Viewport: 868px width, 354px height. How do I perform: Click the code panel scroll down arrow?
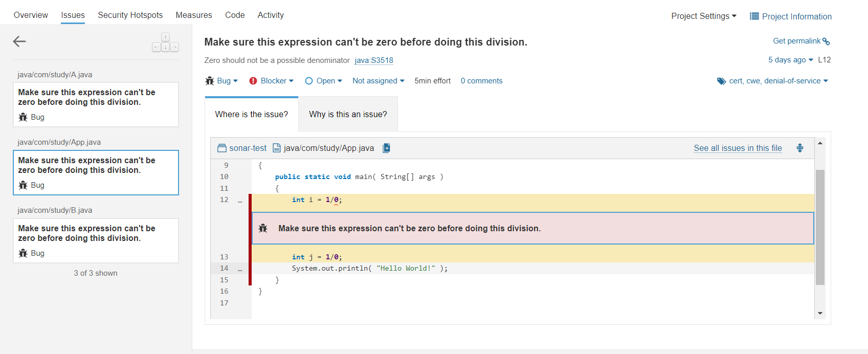tap(820, 313)
